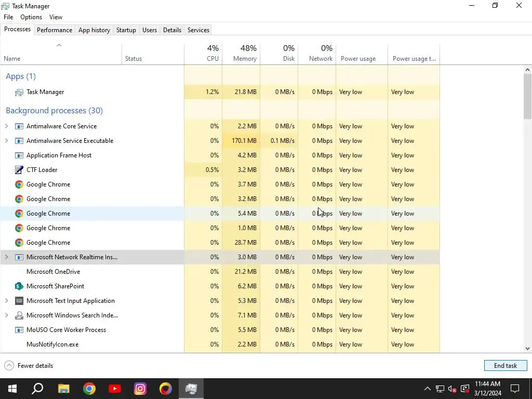
Task: Click the Antimalware Core Service icon
Action: [x=19, y=126]
